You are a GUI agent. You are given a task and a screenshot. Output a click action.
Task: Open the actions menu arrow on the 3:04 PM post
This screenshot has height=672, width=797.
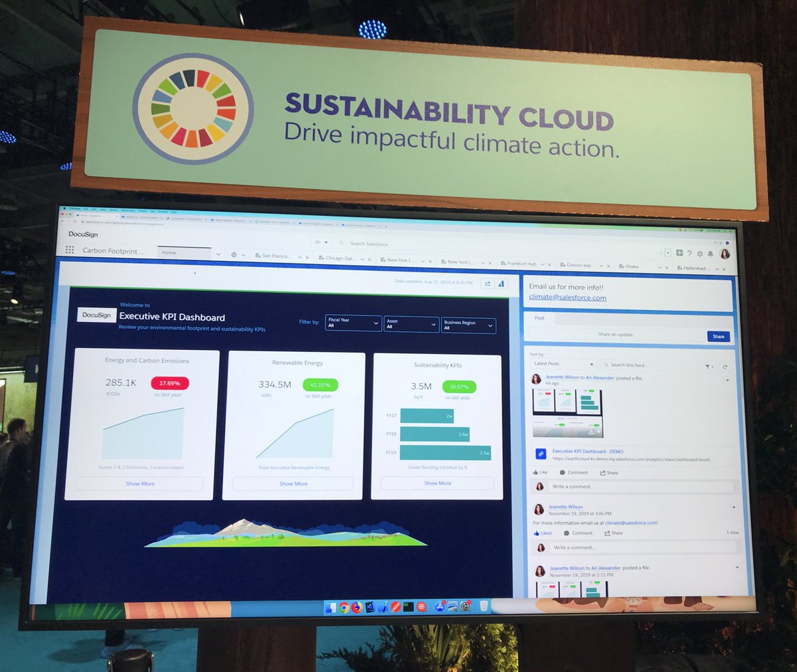[733, 507]
